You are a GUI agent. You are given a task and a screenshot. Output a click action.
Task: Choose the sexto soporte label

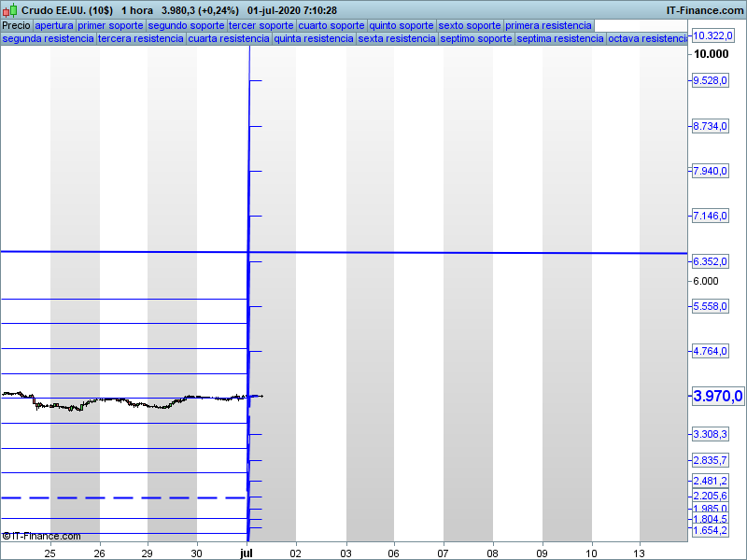point(470,25)
